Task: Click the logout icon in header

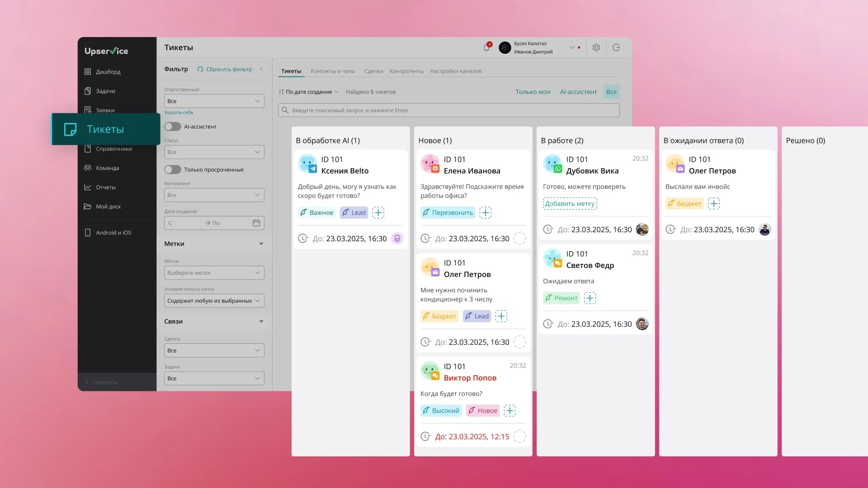Action: click(616, 47)
